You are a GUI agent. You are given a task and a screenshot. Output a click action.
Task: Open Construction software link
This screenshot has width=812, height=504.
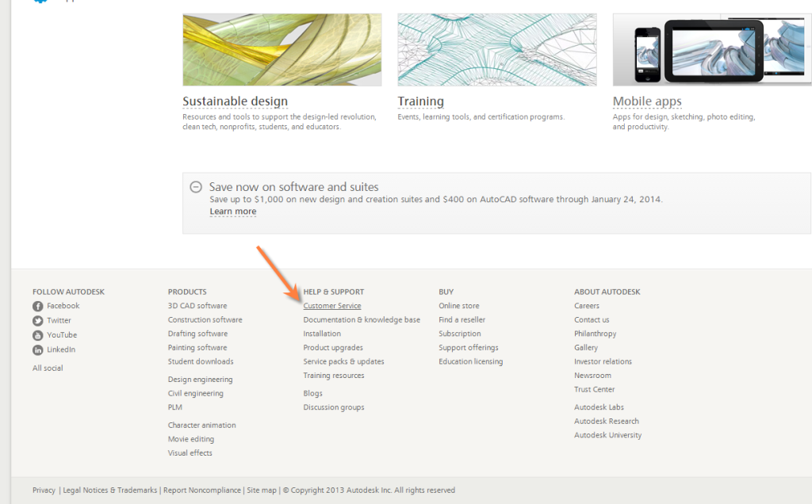coord(205,320)
